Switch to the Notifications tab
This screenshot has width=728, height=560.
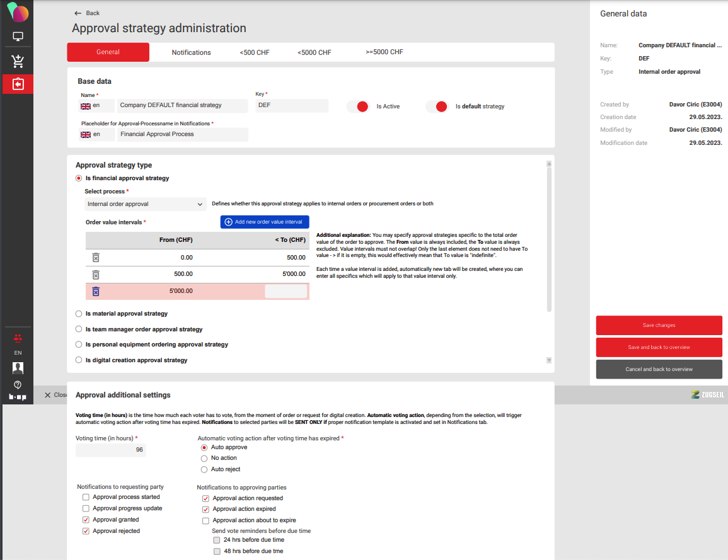point(191,52)
